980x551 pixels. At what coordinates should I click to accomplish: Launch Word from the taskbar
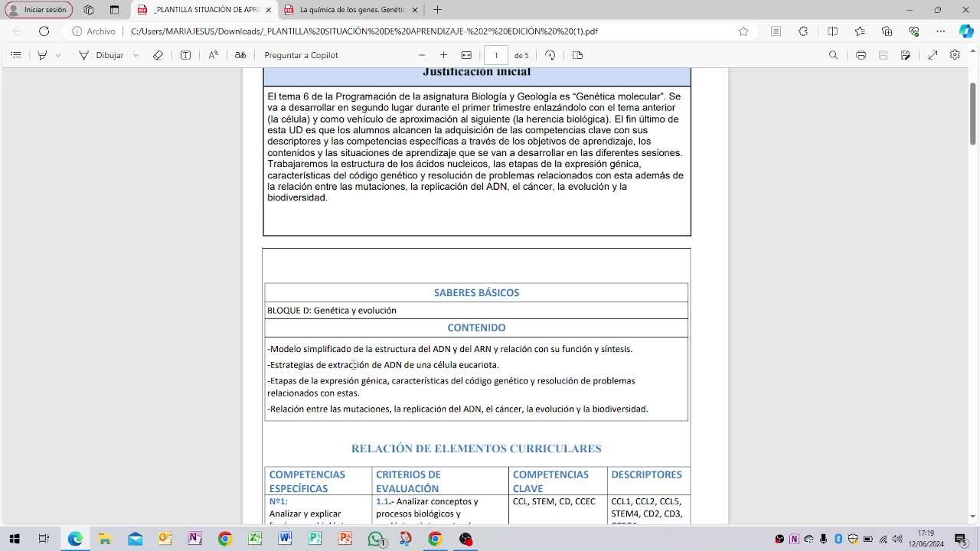(285, 539)
